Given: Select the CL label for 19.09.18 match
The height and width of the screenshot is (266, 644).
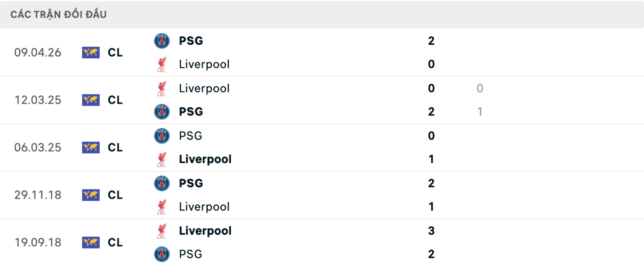Looking at the screenshot, I should click(x=115, y=242).
